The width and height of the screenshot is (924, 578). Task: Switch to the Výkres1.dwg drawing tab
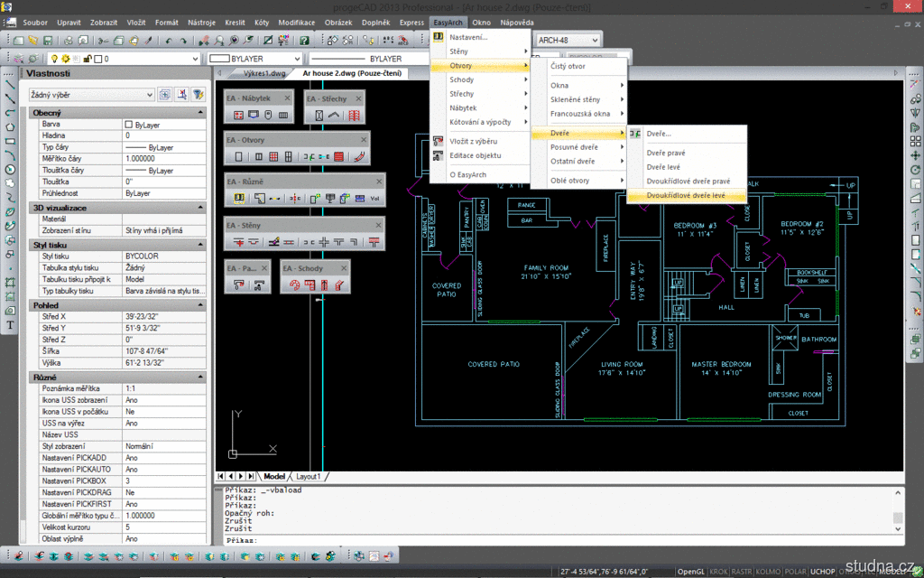pos(265,73)
